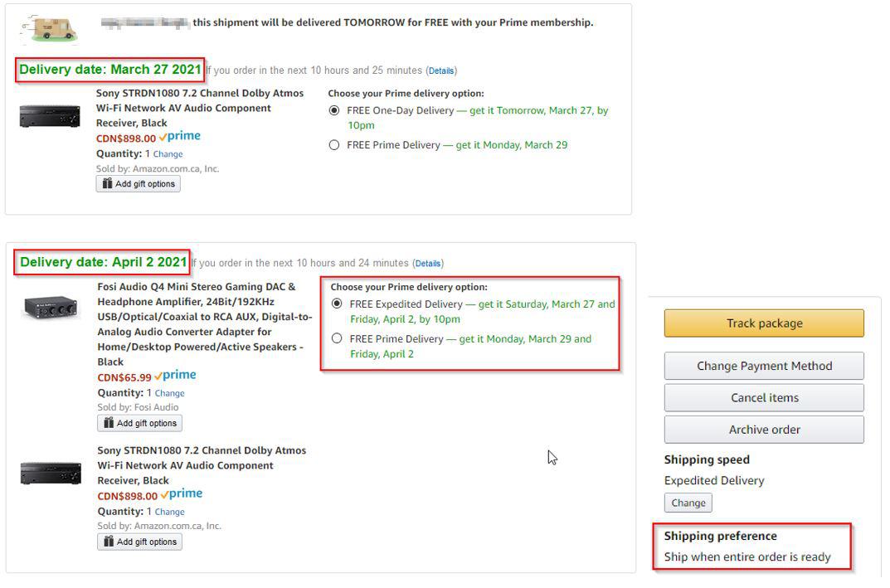The width and height of the screenshot is (890, 588).
Task: Select FREE Prime Delivery arriving Monday March 29
Action: tap(334, 144)
